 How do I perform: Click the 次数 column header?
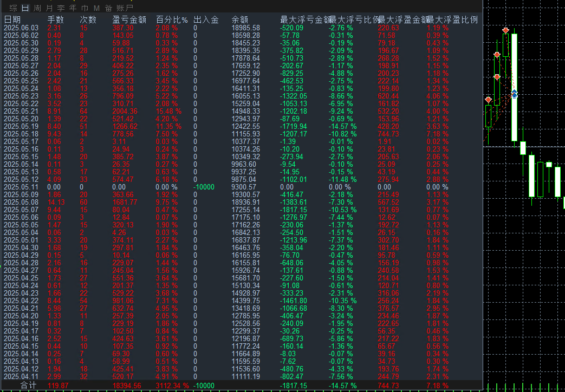(x=88, y=20)
